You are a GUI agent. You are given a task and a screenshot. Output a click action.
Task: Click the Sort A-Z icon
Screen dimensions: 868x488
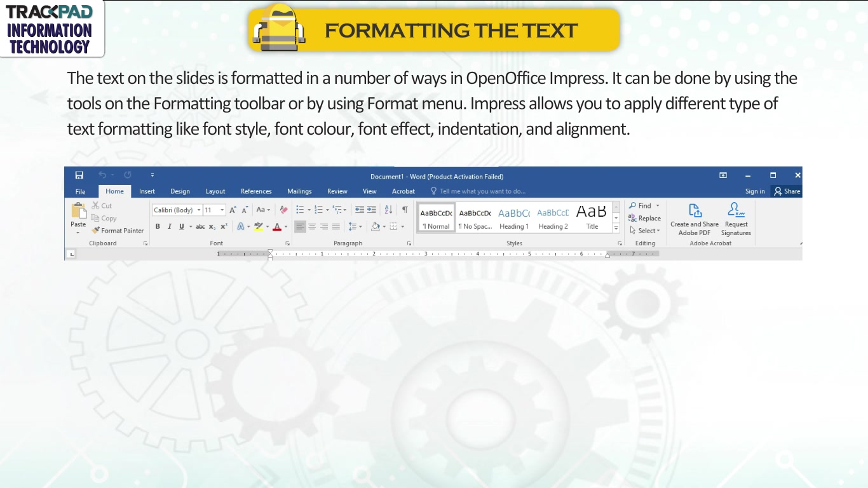[x=388, y=210]
